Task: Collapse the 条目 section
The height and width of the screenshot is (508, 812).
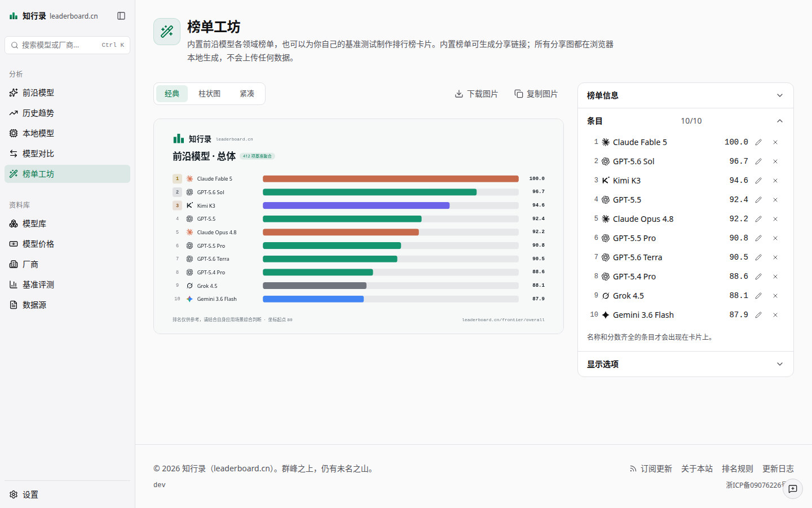Action: [686, 121]
